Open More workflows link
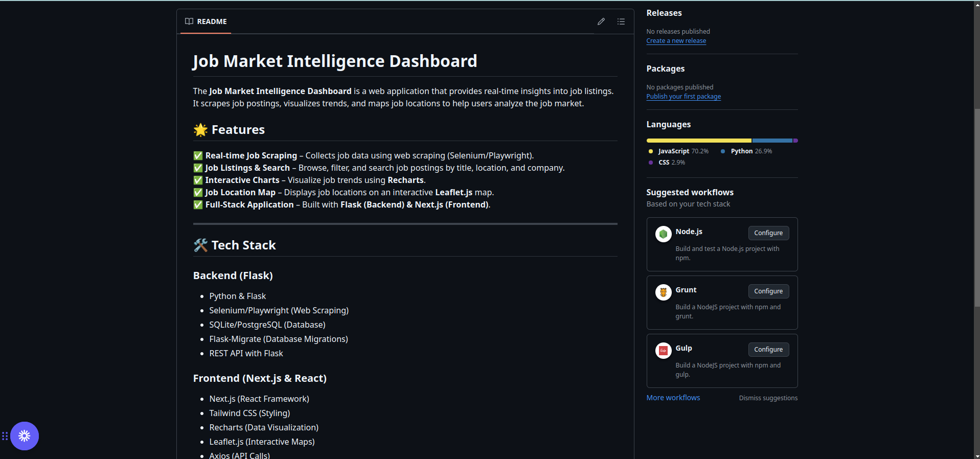The image size is (980, 459). pos(673,398)
